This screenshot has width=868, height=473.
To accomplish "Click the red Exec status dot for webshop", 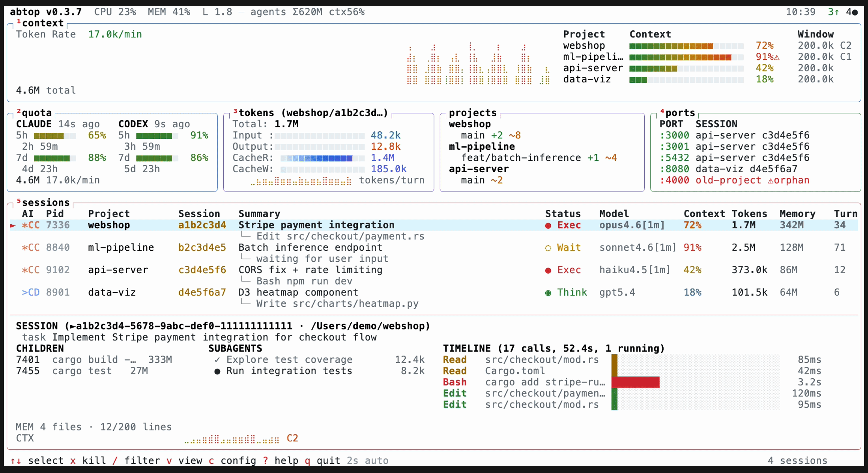I will [x=548, y=225].
